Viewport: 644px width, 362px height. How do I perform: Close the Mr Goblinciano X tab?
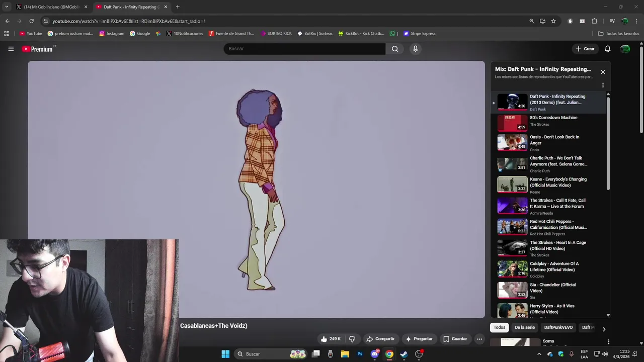click(x=86, y=7)
